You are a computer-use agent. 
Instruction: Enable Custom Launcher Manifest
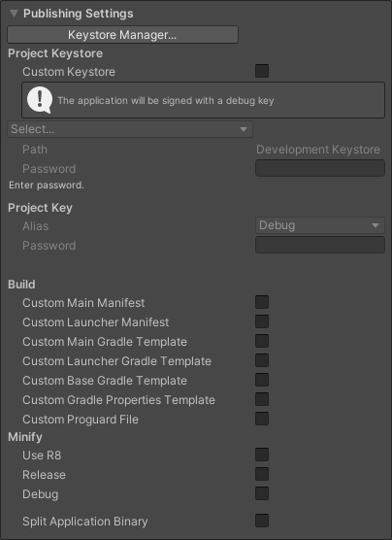[262, 321]
